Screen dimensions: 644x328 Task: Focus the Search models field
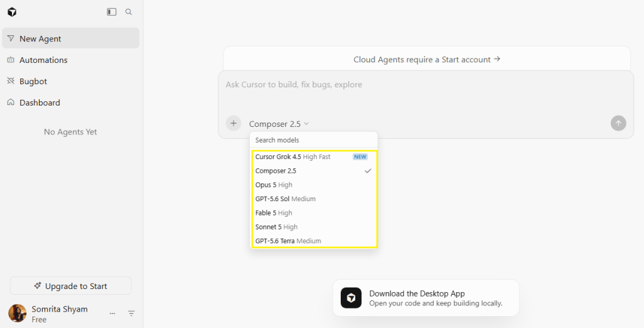[x=313, y=140]
